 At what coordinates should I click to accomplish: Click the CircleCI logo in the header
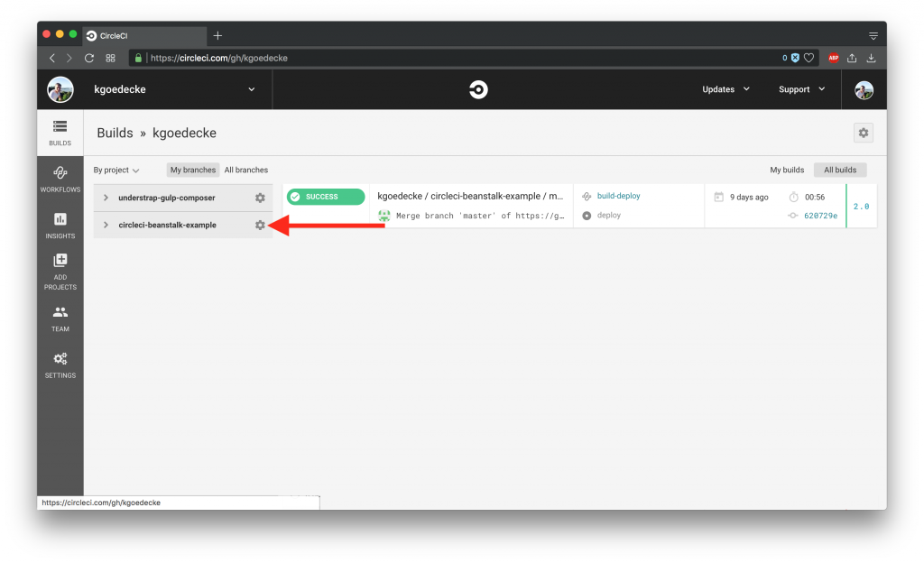pos(478,89)
